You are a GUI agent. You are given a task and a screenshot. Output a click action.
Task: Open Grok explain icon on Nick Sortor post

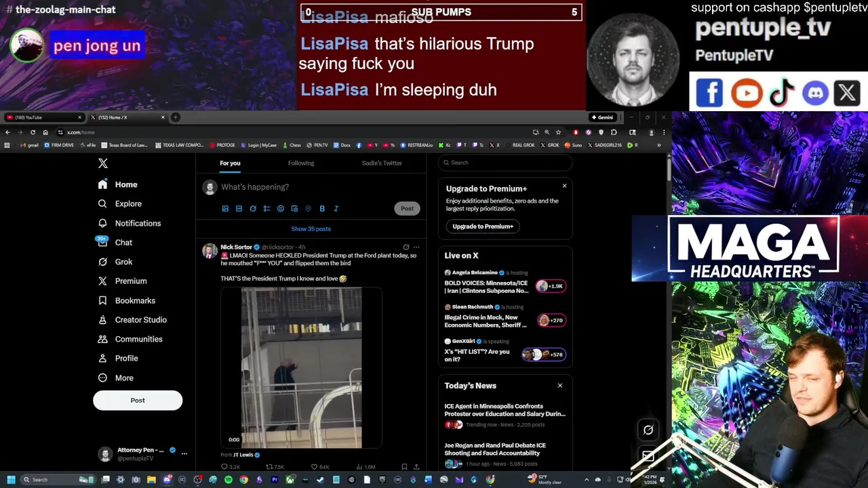tap(406, 247)
